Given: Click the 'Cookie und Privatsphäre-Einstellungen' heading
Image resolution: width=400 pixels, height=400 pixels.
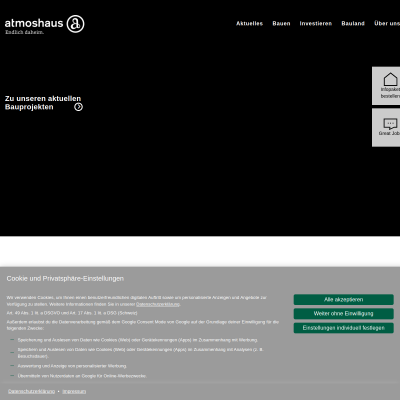Looking at the screenshot, I should pyautogui.click(x=65, y=278).
